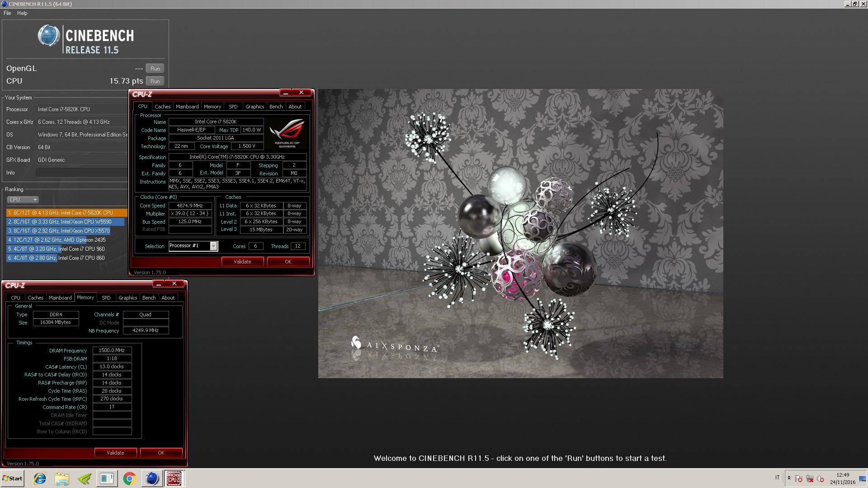Select ranking entry AMD Opteron 2435
The width and height of the screenshot is (868, 488).
click(57, 240)
